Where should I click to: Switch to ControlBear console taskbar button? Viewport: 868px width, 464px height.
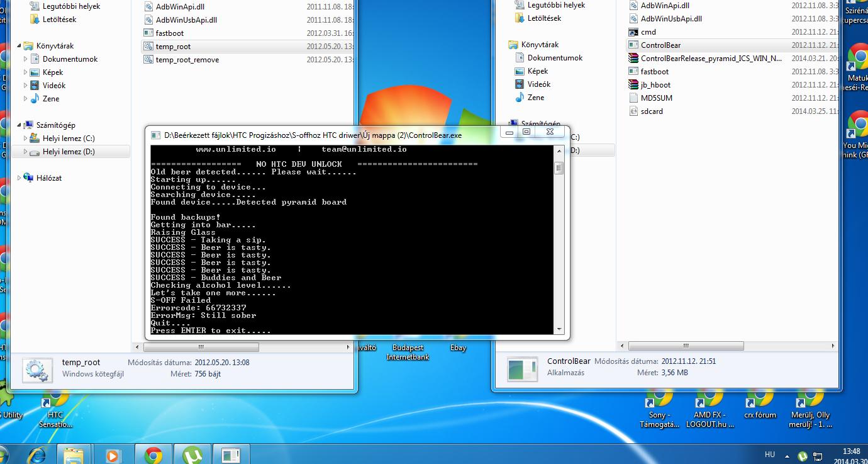point(231,455)
